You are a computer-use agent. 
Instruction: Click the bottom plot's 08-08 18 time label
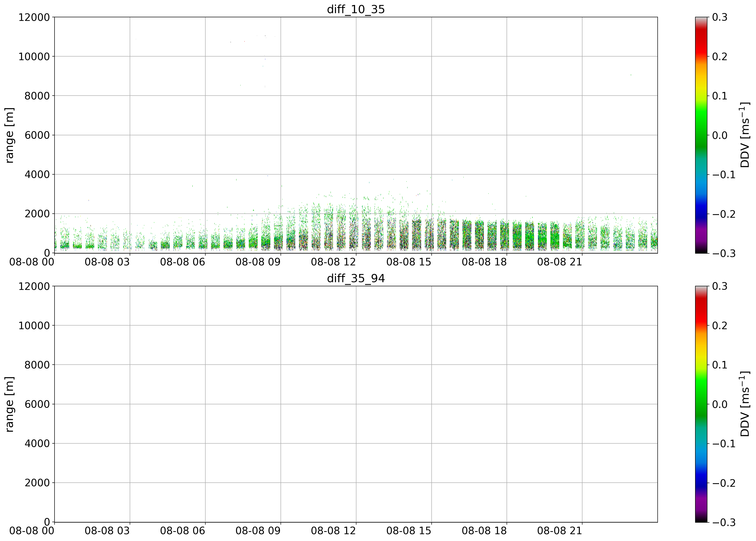(x=484, y=531)
